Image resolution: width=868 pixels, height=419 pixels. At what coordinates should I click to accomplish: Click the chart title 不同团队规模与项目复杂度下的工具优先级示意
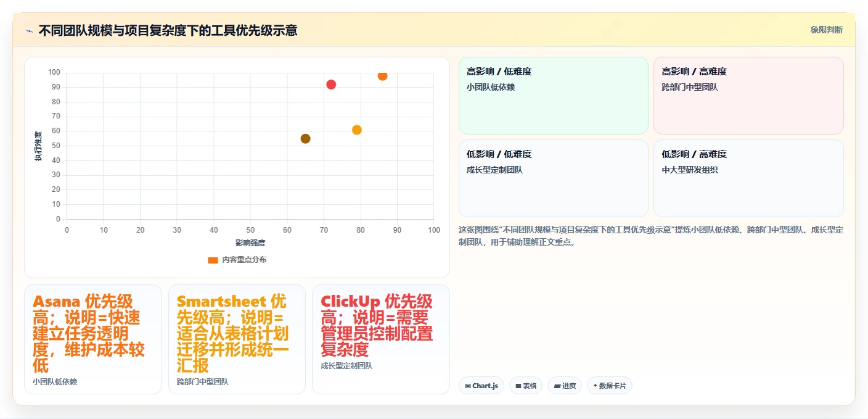click(168, 30)
